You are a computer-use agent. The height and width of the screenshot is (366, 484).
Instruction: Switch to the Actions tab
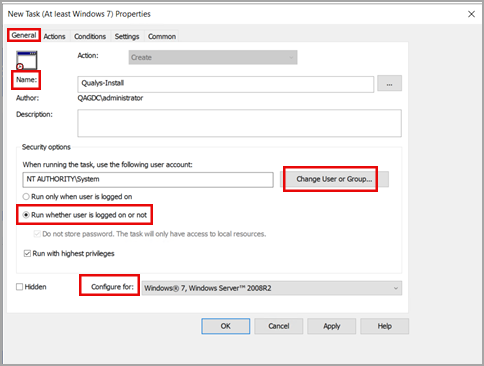pyautogui.click(x=54, y=36)
